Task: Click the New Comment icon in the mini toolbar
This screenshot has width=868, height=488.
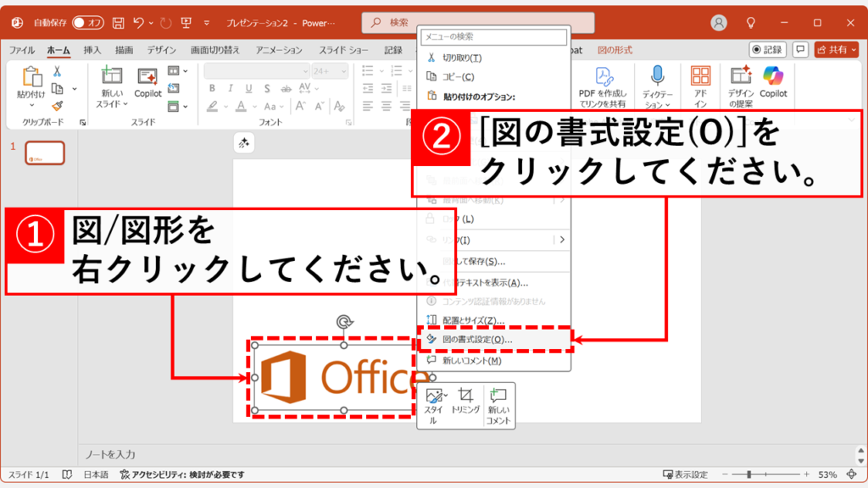Action: pyautogui.click(x=498, y=395)
